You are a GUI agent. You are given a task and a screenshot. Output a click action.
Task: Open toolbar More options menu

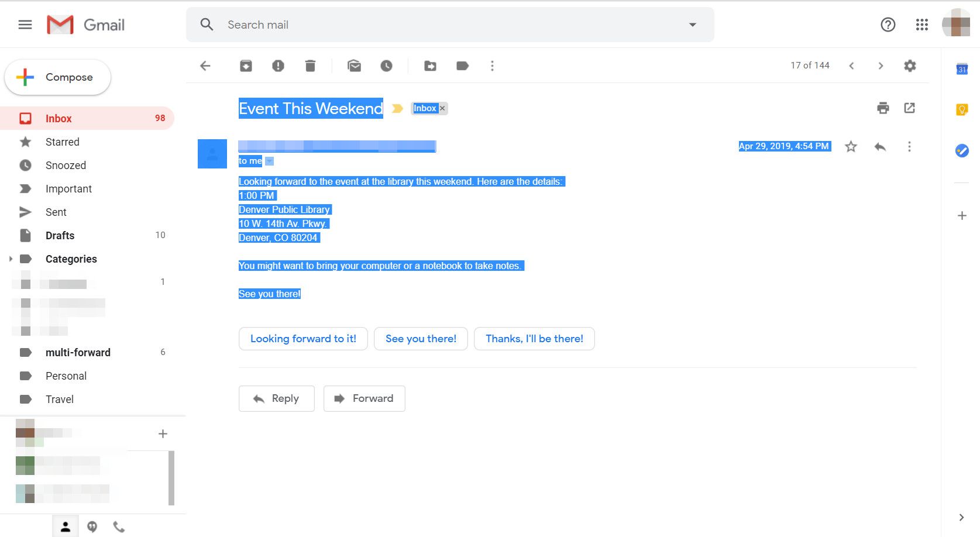(x=492, y=66)
